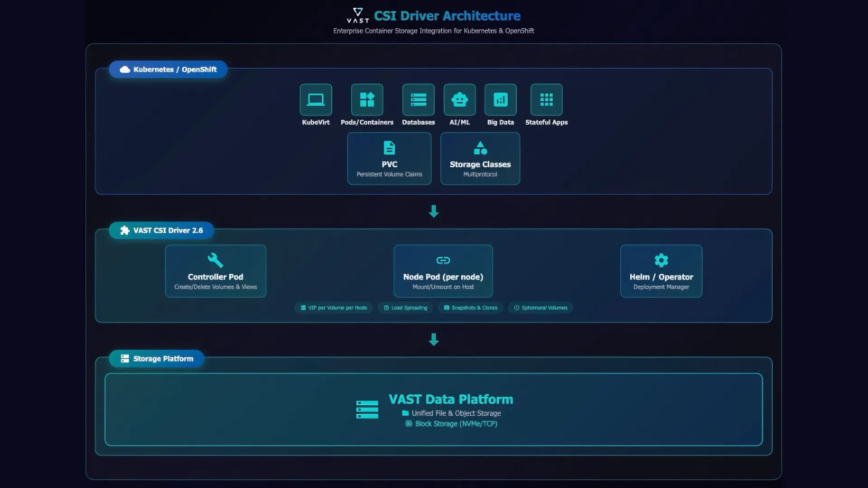Click the Databases label
The image size is (868, 488).
(x=418, y=122)
